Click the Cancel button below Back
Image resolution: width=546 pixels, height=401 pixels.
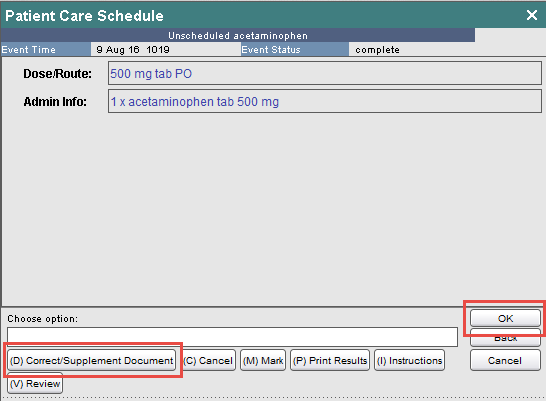pos(505,360)
